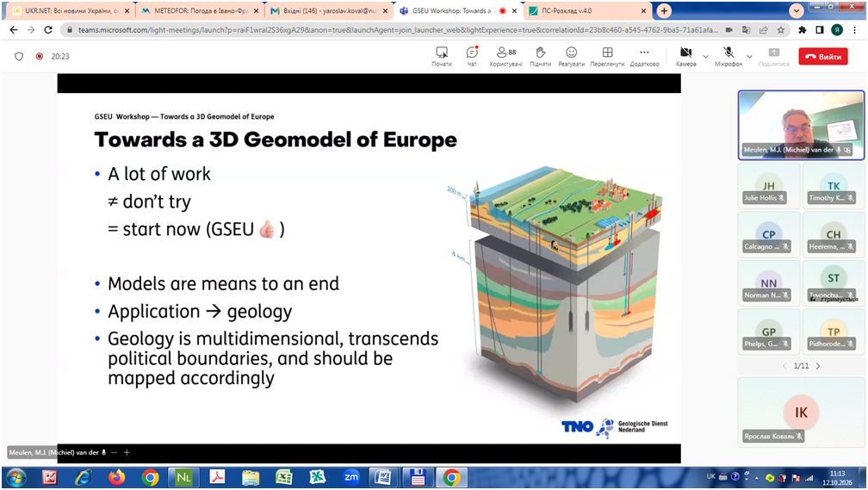Expand camera device options arrow
This screenshot has height=490, width=868.
[x=705, y=57]
